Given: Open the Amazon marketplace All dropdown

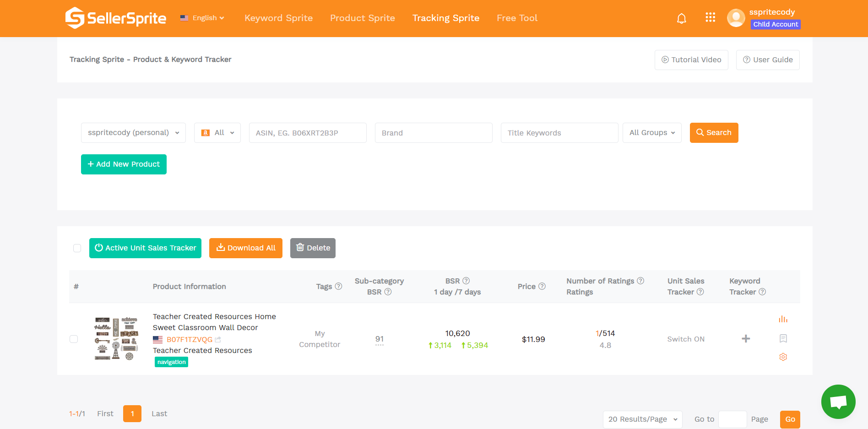Looking at the screenshot, I should [217, 133].
